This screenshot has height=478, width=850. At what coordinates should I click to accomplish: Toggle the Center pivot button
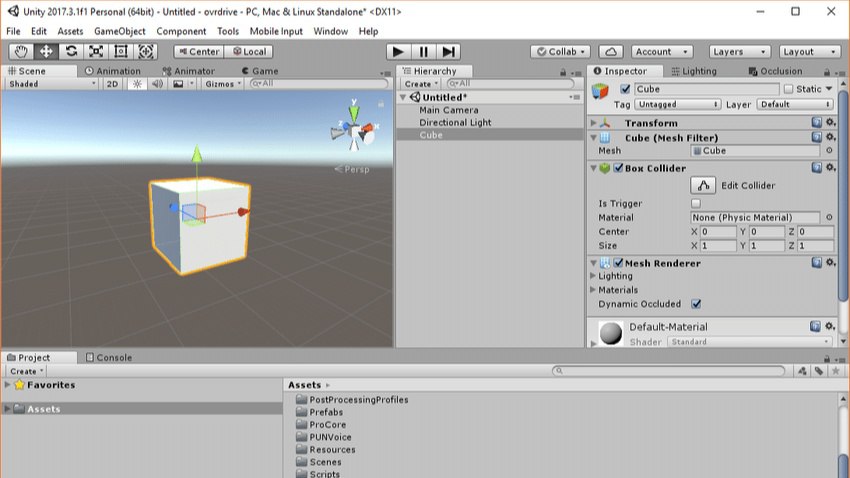tap(198, 51)
